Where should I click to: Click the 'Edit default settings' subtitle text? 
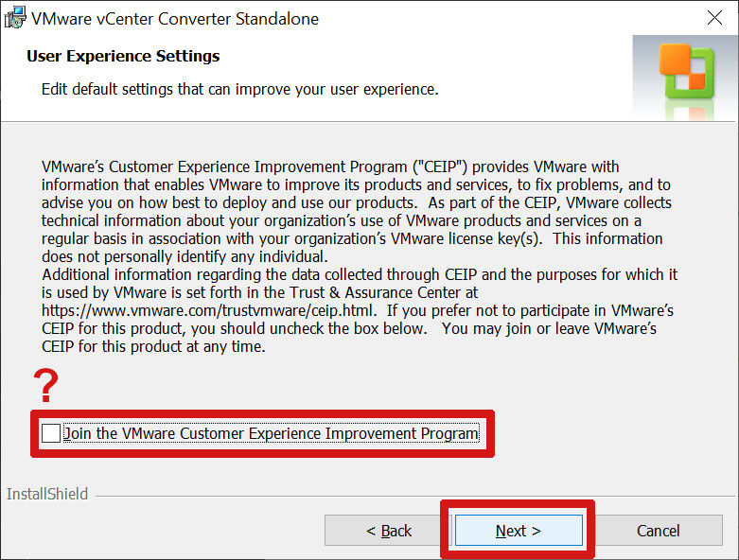pyautogui.click(x=240, y=89)
